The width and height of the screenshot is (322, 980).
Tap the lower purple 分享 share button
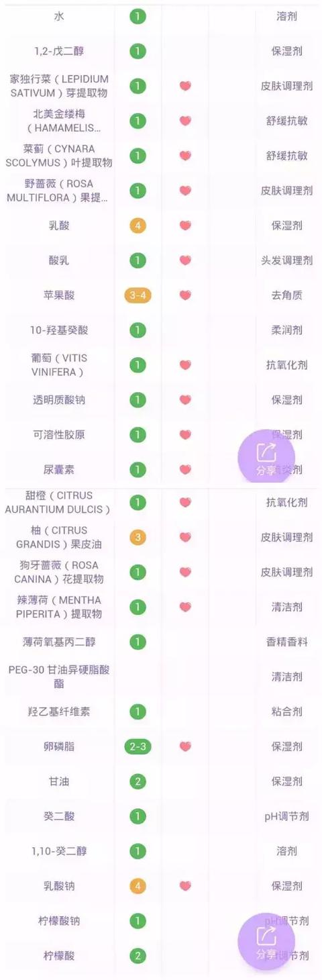coord(266,940)
